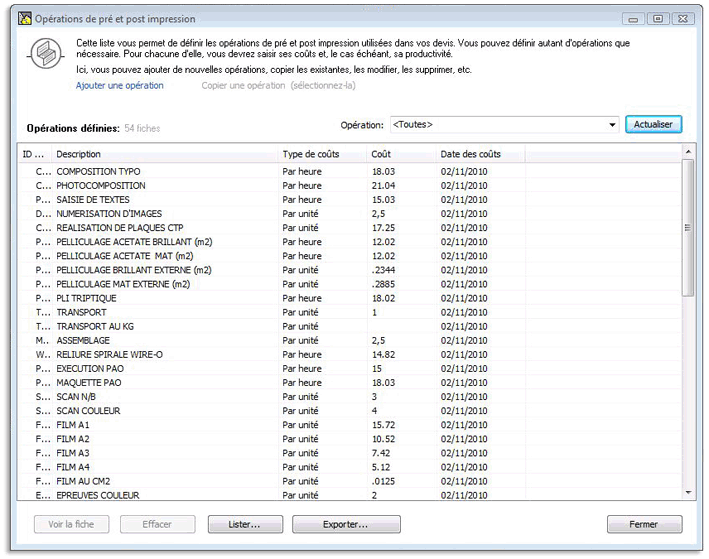
Task: Select the EPREUVES COULEUR row
Action: pos(350,495)
